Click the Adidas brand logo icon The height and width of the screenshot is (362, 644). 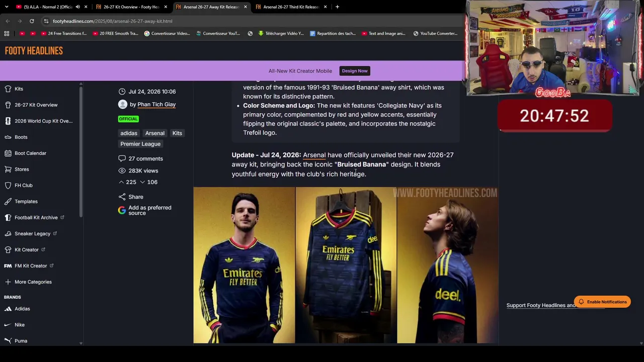(8, 309)
